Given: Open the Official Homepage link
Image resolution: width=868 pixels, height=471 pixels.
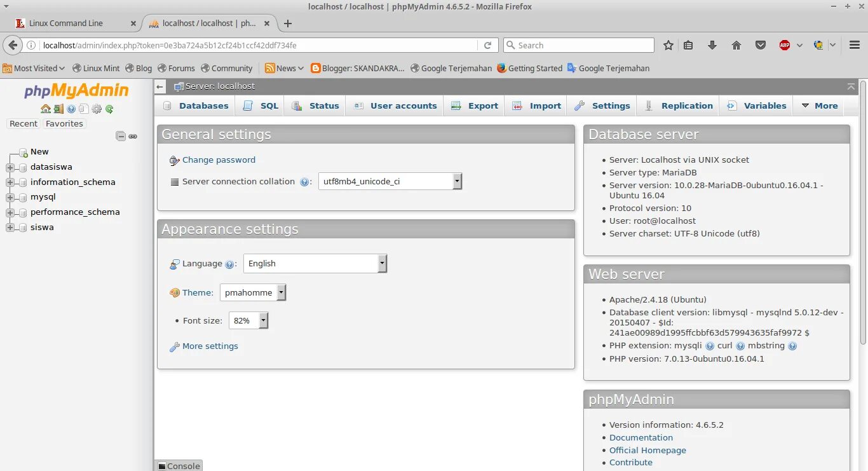Looking at the screenshot, I should (x=648, y=450).
